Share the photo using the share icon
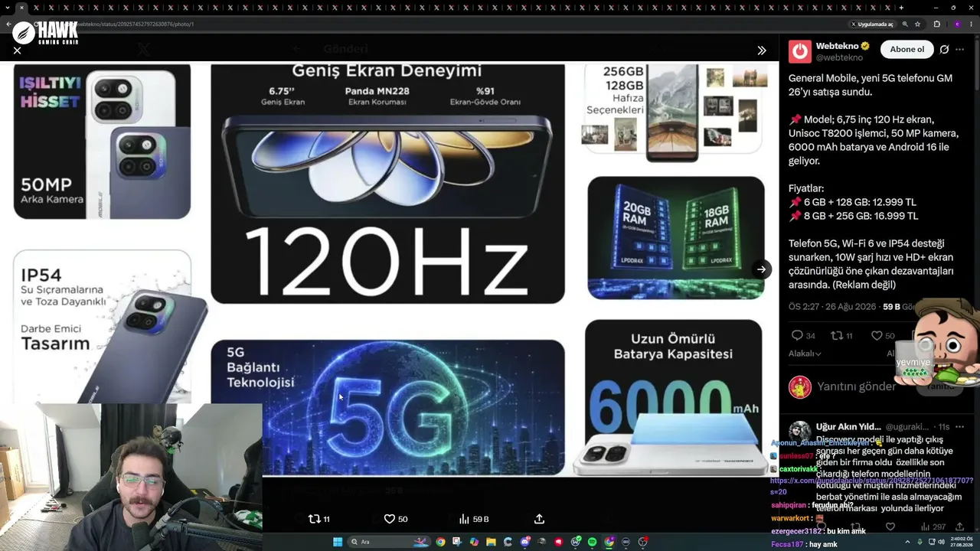Image resolution: width=980 pixels, height=551 pixels. click(539, 519)
